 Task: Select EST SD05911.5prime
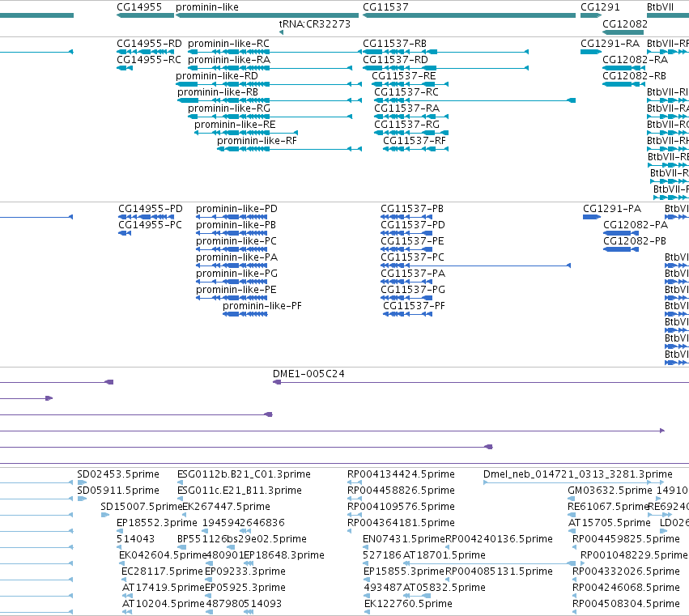82,499
